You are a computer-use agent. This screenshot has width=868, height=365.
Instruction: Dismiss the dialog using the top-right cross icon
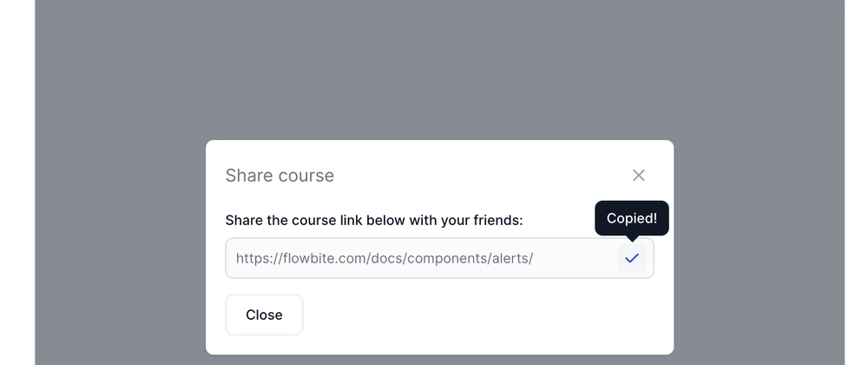638,175
